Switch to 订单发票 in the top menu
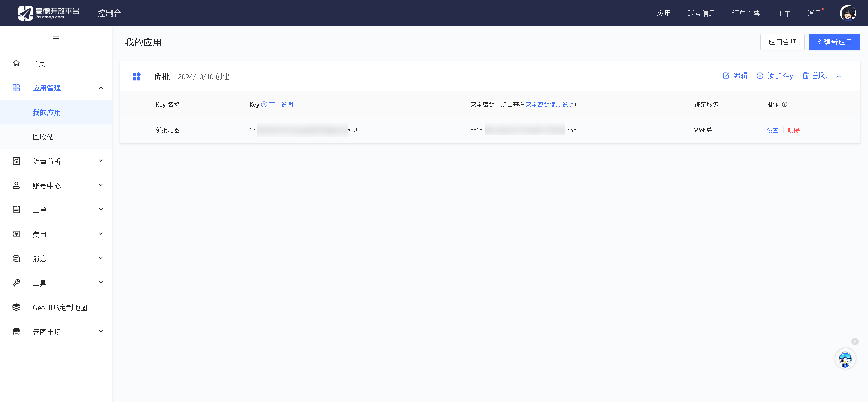Screen dimensions: 868x402 (746, 13)
